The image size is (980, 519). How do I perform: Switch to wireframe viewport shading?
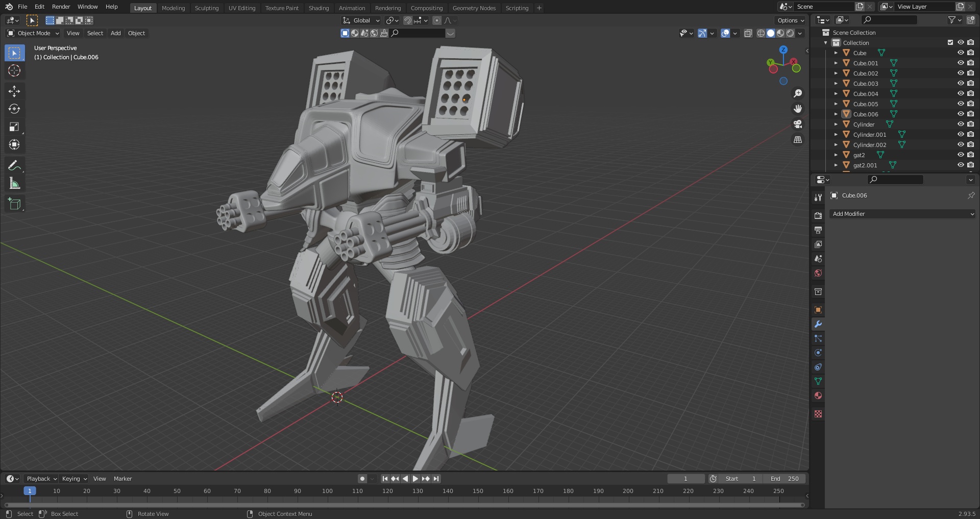coord(761,33)
